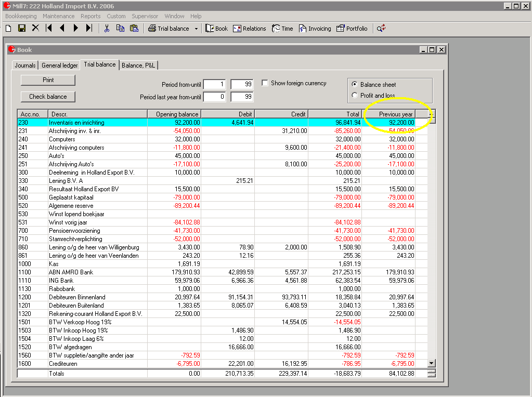Select the ABN AMRO Bank row
This screenshot has width=532, height=397.
(222, 272)
